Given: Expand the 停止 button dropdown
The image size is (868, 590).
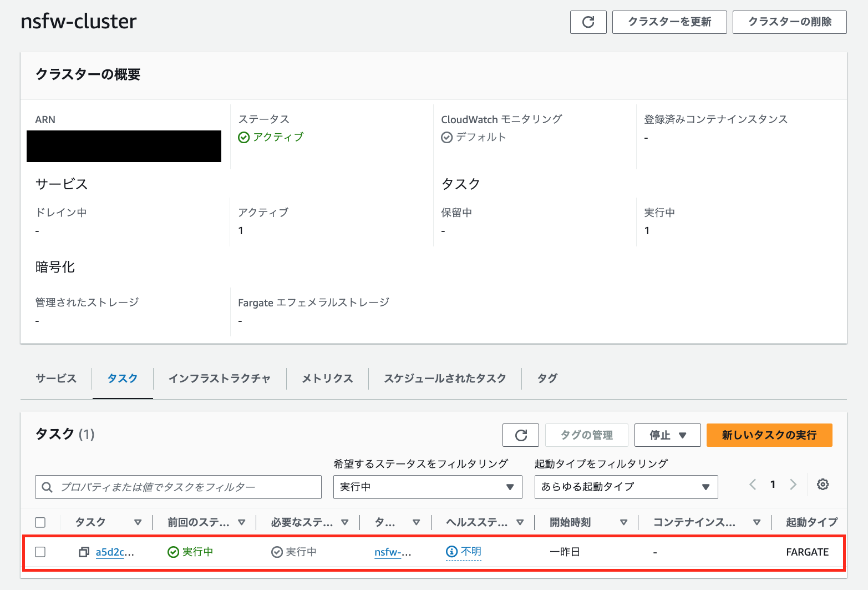Looking at the screenshot, I should click(x=683, y=435).
